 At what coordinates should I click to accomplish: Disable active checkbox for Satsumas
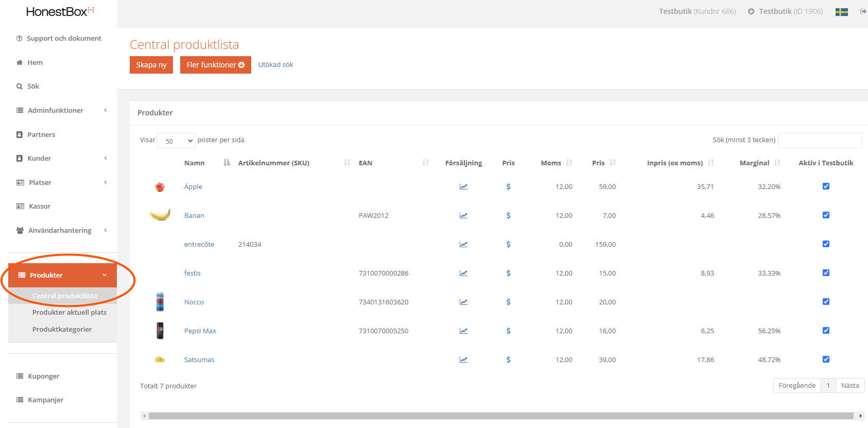pos(826,359)
